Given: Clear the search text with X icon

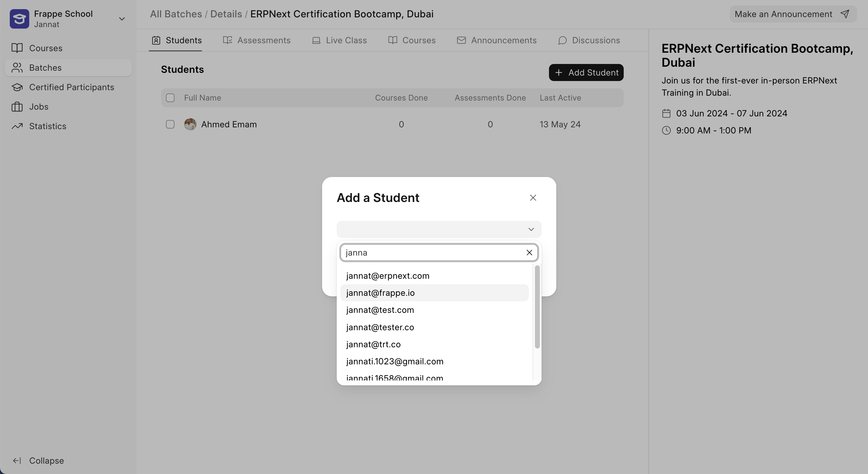Looking at the screenshot, I should [x=529, y=253].
